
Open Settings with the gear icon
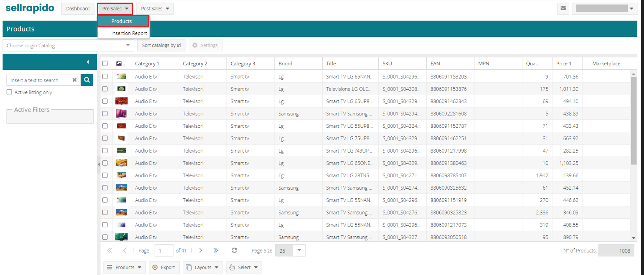click(205, 45)
